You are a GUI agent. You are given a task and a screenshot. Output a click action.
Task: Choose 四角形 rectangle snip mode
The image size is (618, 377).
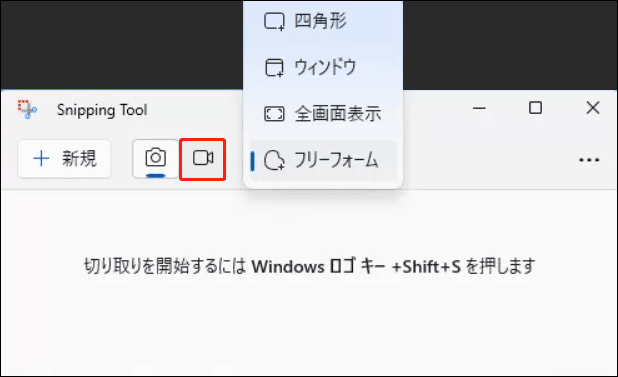(323, 21)
